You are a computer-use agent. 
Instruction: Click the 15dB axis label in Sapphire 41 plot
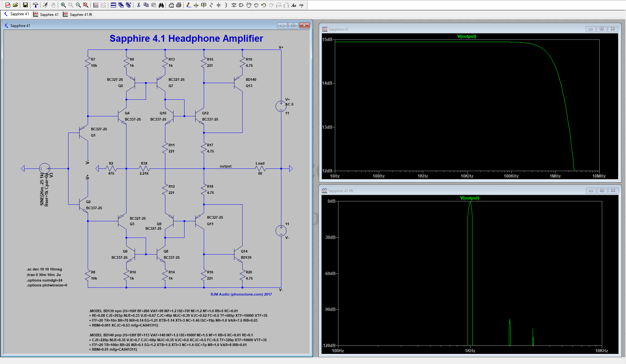(x=327, y=39)
